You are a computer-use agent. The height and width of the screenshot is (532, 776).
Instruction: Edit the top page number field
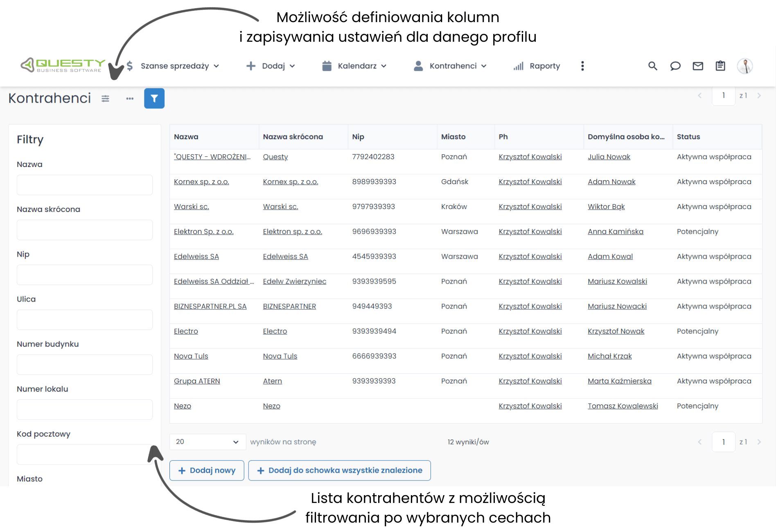[724, 96]
